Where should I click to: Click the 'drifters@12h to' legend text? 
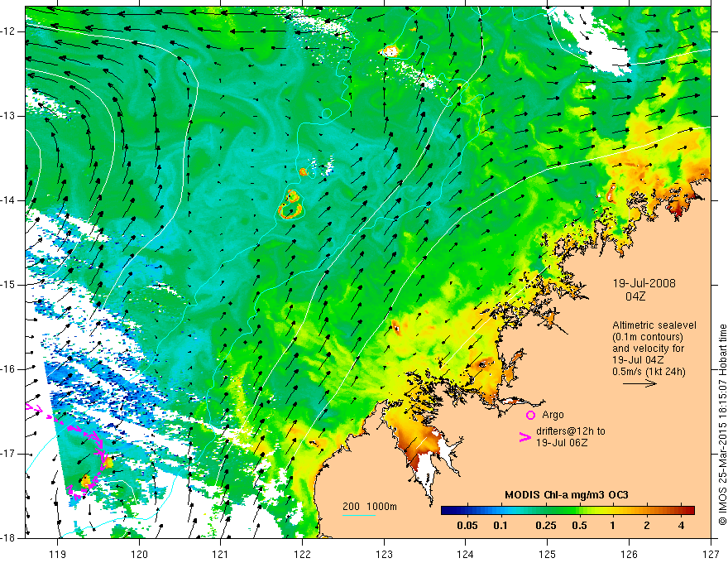(x=571, y=431)
